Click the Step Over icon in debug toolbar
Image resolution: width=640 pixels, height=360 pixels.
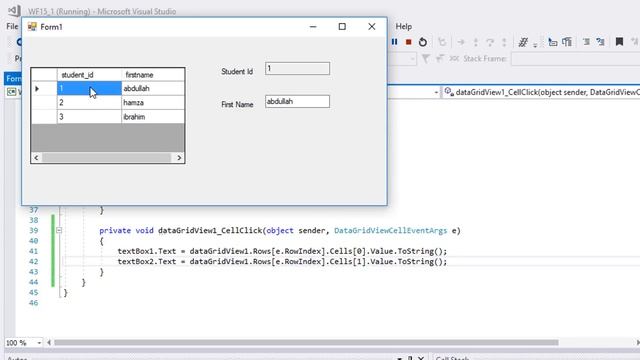coord(490,42)
